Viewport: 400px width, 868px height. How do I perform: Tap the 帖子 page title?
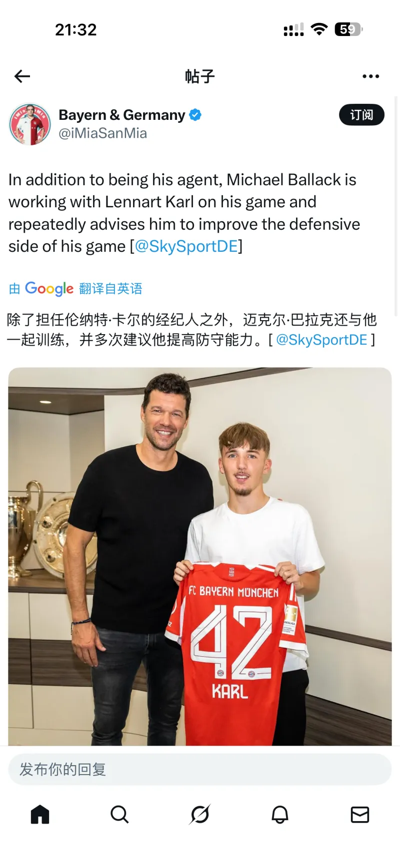[x=200, y=76]
